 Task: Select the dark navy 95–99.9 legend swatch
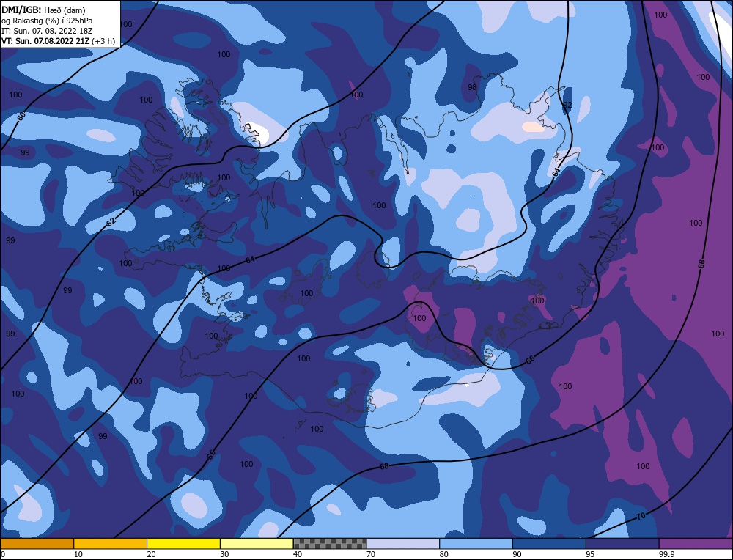622,543
